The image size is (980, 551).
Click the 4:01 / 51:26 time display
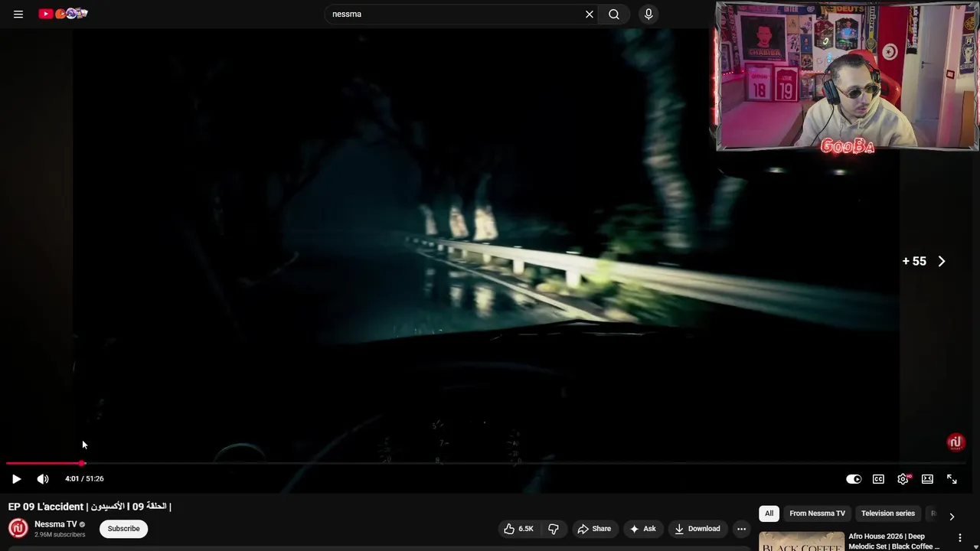(84, 479)
